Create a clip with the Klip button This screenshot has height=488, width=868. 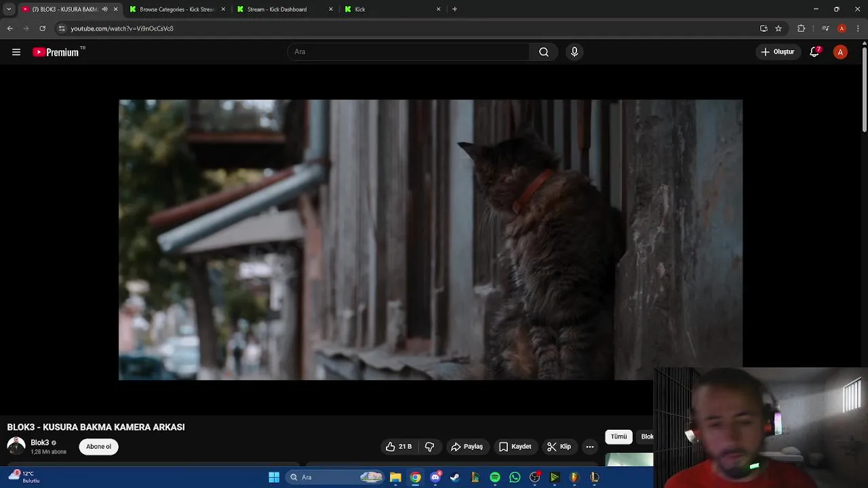[x=559, y=447]
